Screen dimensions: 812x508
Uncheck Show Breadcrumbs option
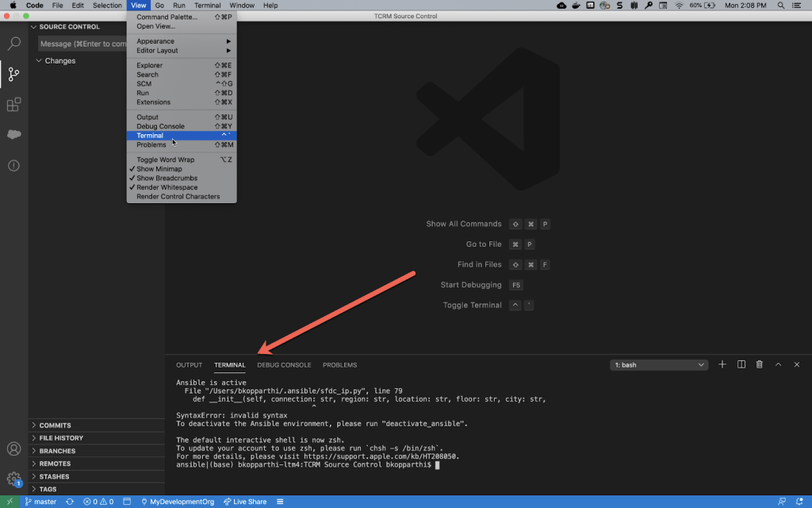pyautogui.click(x=167, y=179)
